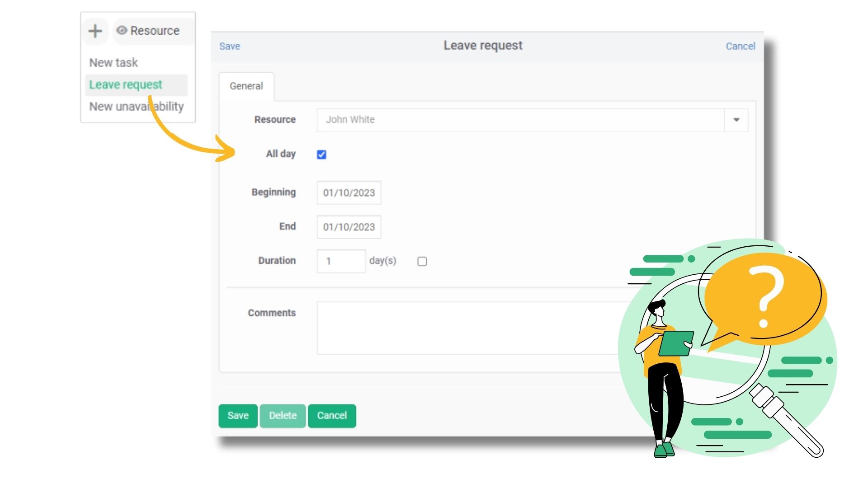Viewport: 868px width, 488px height.
Task: Click the Beginning date field
Action: (349, 193)
